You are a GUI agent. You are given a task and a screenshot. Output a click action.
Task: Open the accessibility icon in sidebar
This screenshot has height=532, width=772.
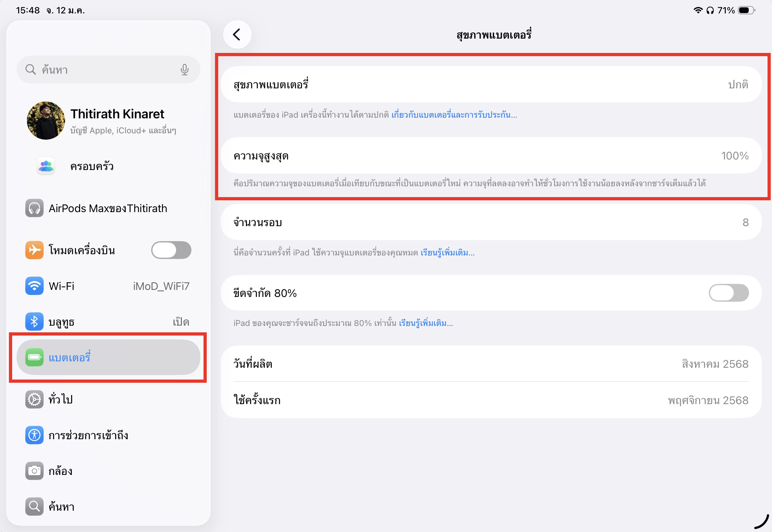(x=34, y=435)
